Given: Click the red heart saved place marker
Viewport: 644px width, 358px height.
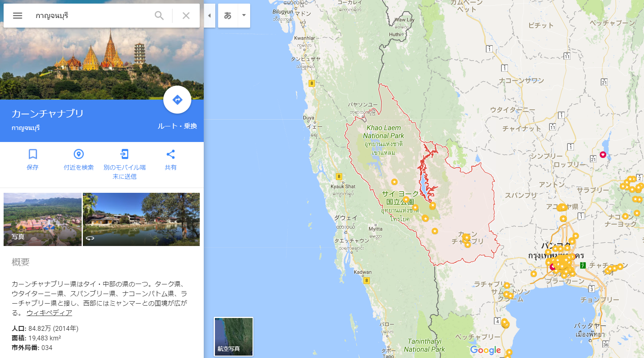Looking at the screenshot, I should [603, 154].
